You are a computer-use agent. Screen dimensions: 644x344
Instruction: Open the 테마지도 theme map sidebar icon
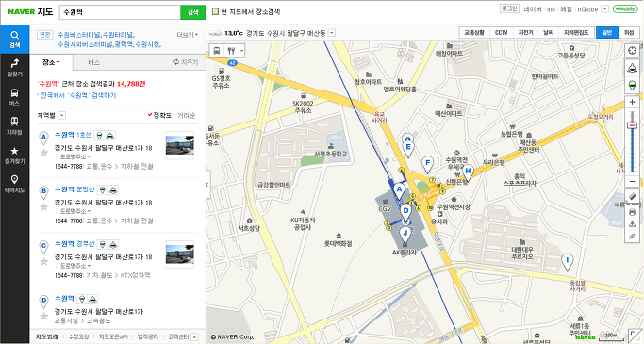[14, 184]
